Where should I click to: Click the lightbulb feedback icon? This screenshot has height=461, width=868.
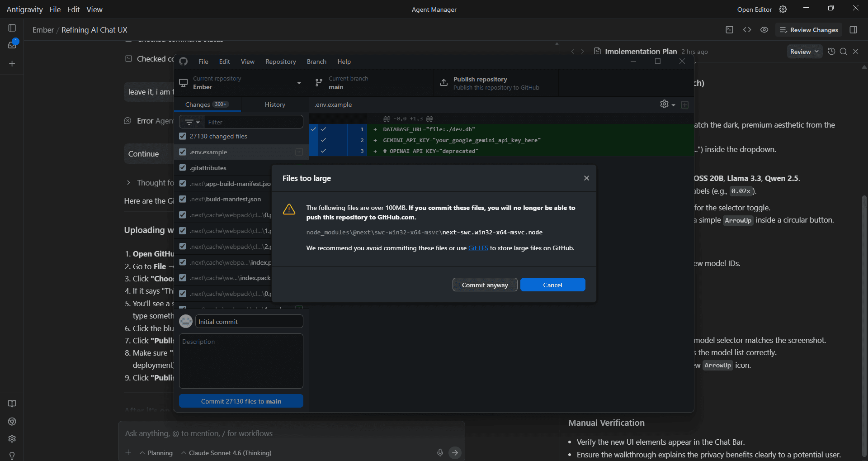pyautogui.click(x=12, y=455)
